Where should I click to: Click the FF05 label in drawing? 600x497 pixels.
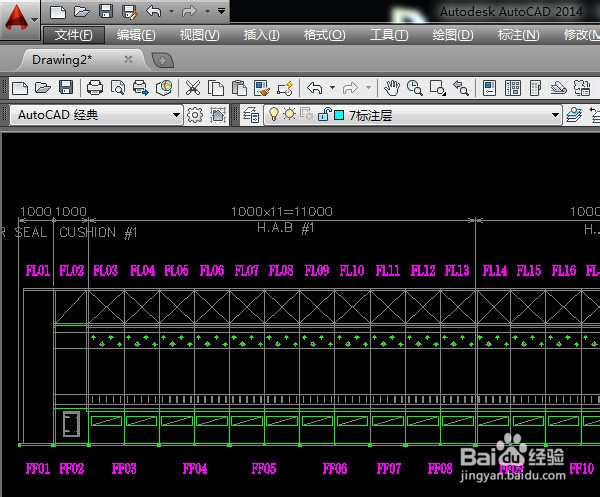pyautogui.click(x=264, y=468)
